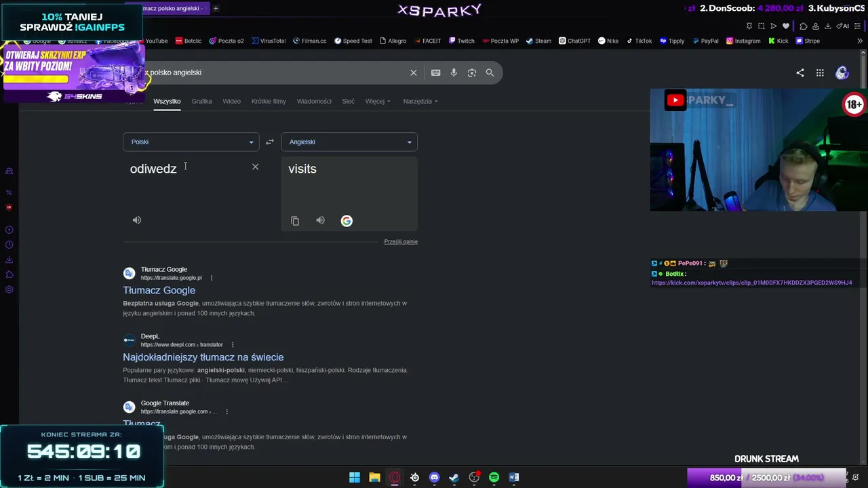Open Discord from the taskbar
This screenshot has height=488, width=868.
tap(435, 478)
